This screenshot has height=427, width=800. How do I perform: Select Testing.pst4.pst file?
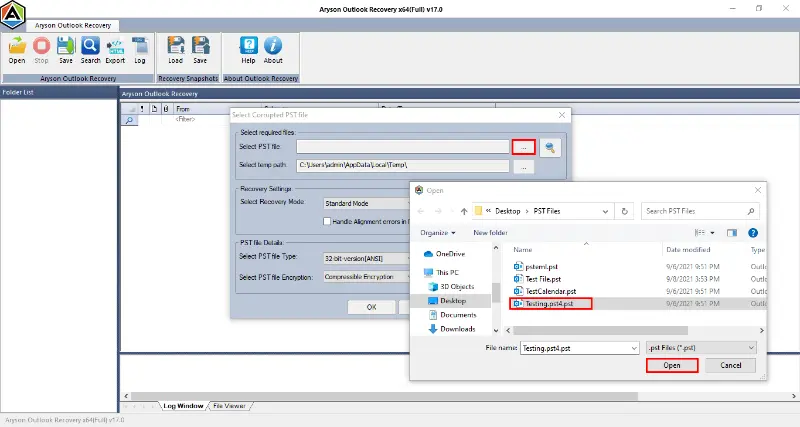(x=551, y=304)
